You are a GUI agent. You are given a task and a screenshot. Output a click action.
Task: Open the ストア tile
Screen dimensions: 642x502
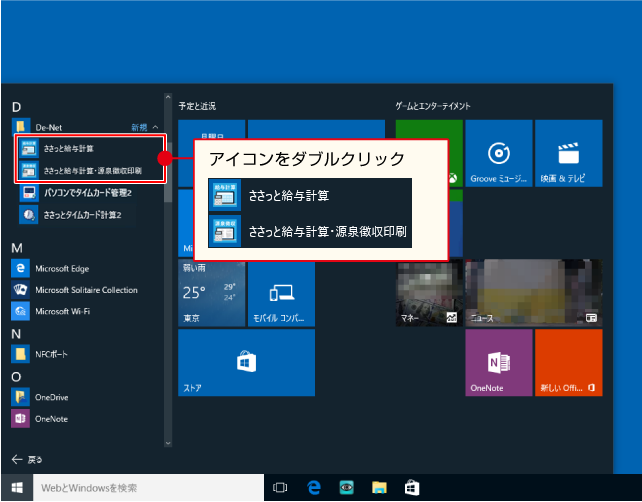click(x=246, y=362)
